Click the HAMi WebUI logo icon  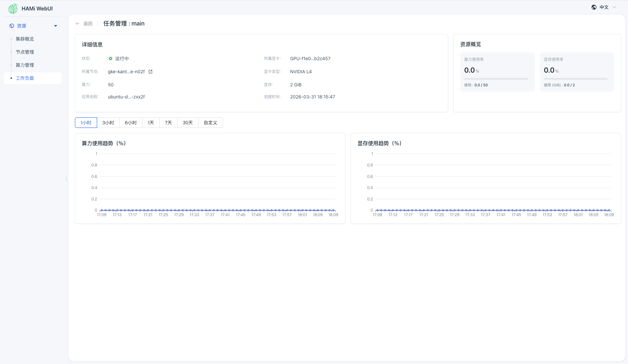tap(13, 9)
